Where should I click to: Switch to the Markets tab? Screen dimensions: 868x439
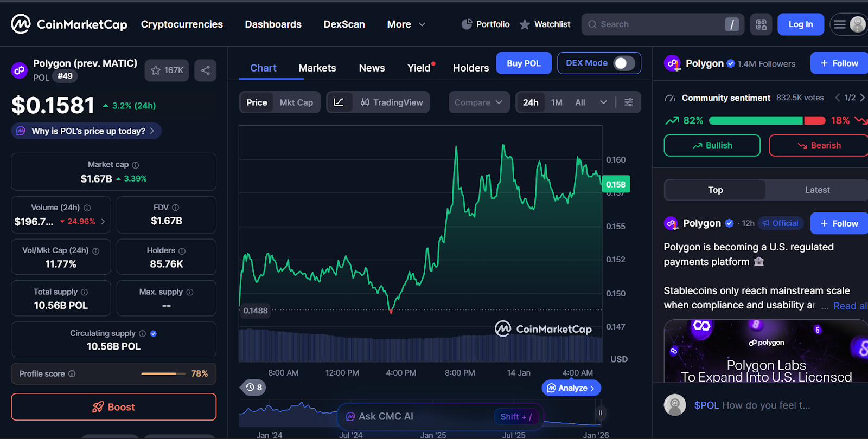coord(317,68)
